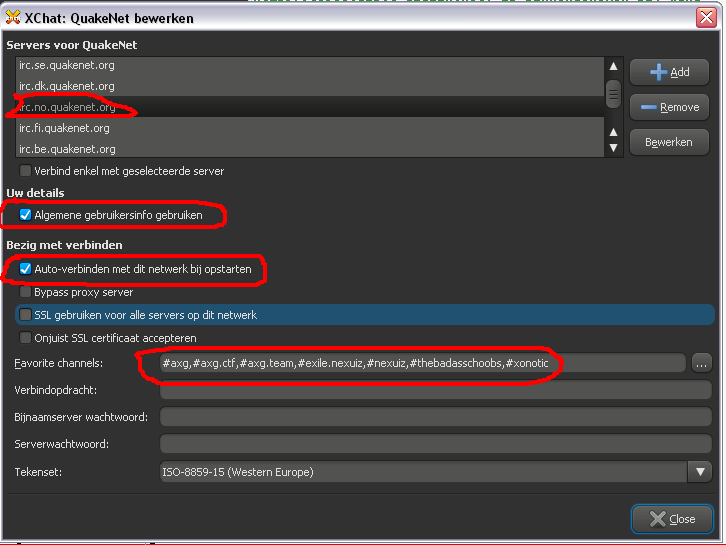Close the QuakeNet edit dialog
The width and height of the screenshot is (726, 545).
click(672, 519)
